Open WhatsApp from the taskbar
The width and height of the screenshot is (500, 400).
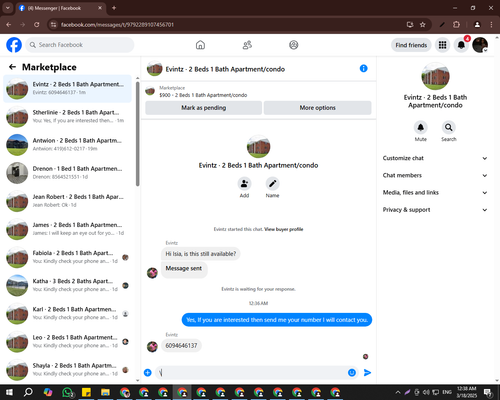(x=67, y=392)
